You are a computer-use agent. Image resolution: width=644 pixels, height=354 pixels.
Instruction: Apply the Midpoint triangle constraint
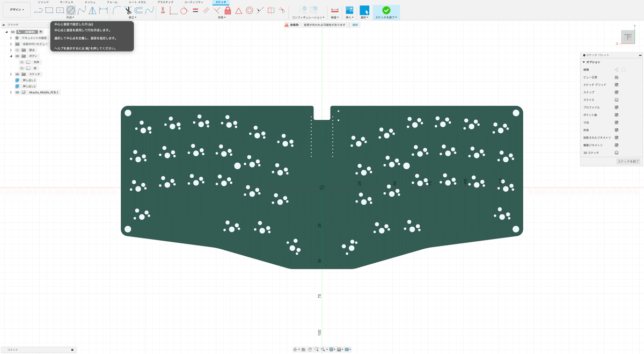(x=238, y=10)
